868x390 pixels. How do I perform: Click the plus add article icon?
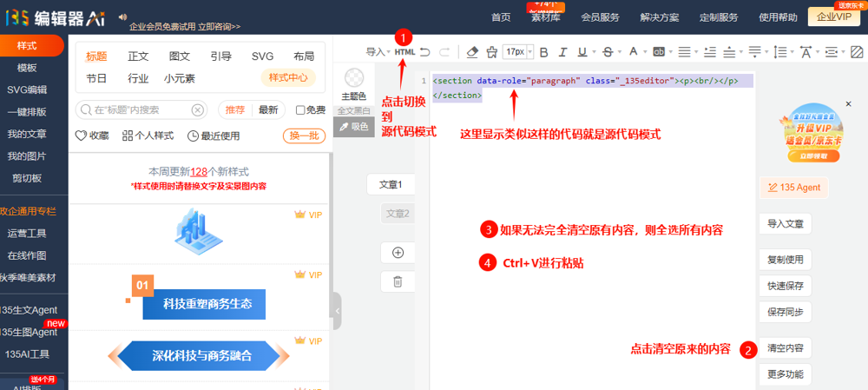[x=398, y=253]
